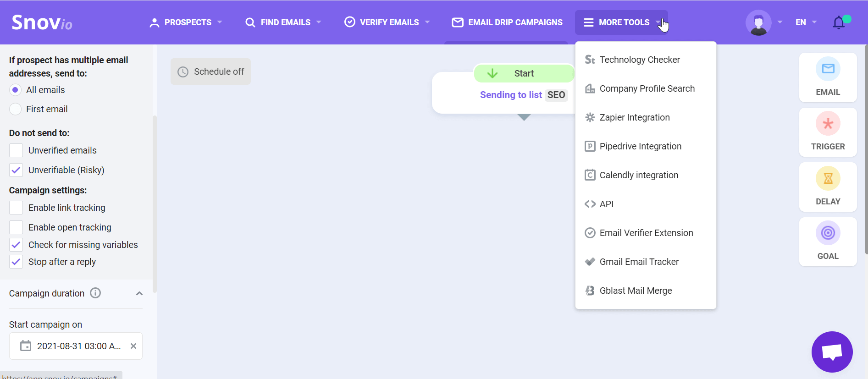Add an Email element from the sidebar
This screenshot has height=379, width=868.
point(828,77)
